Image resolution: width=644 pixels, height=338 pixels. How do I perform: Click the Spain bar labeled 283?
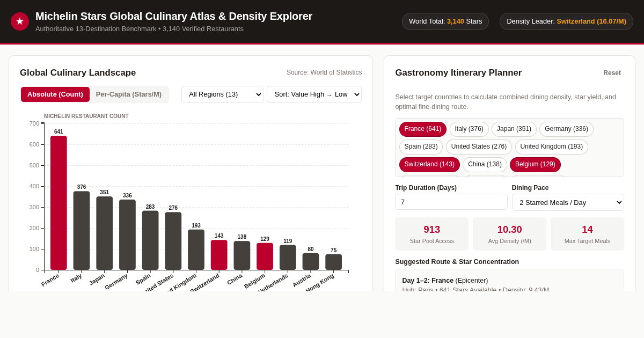(150, 240)
